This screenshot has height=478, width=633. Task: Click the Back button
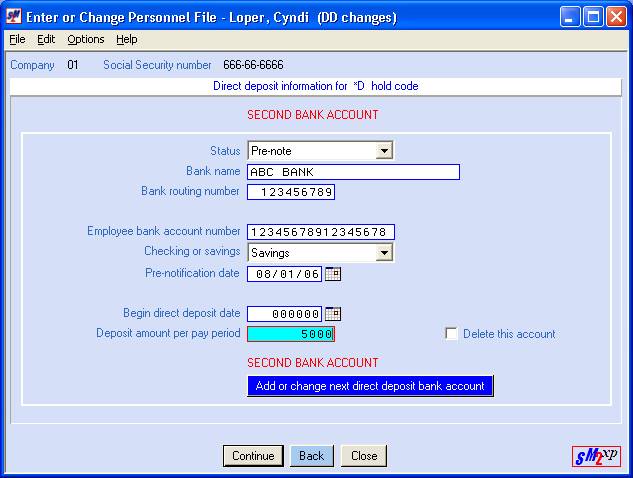(311, 456)
